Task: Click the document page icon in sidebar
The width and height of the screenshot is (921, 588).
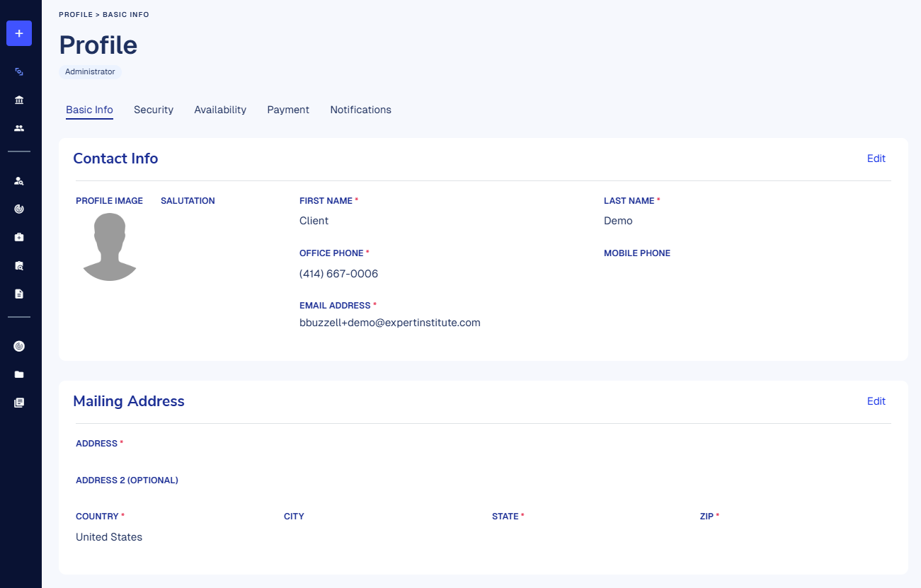Action: 19,294
